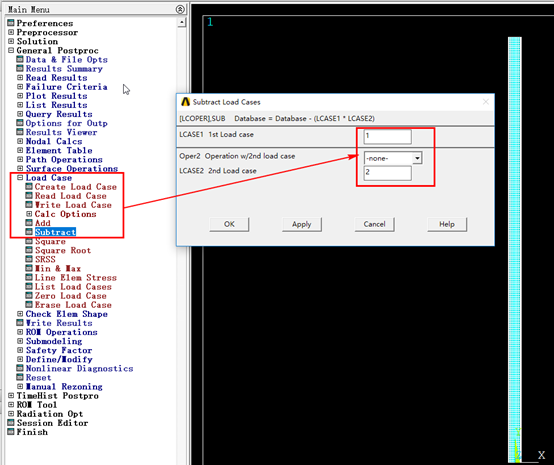Open the Erase Load Case entry

click(73, 305)
